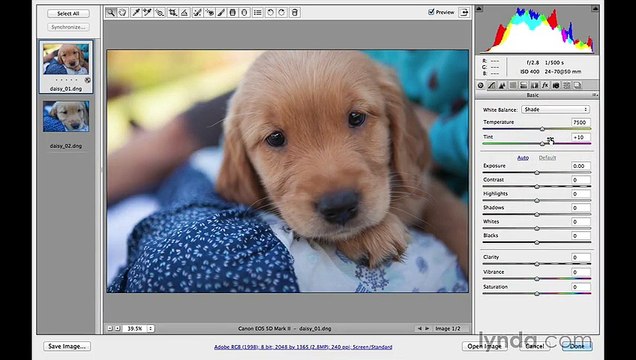The width and height of the screenshot is (636, 360).
Task: Switch to the Split Toning tab
Action: [524, 85]
